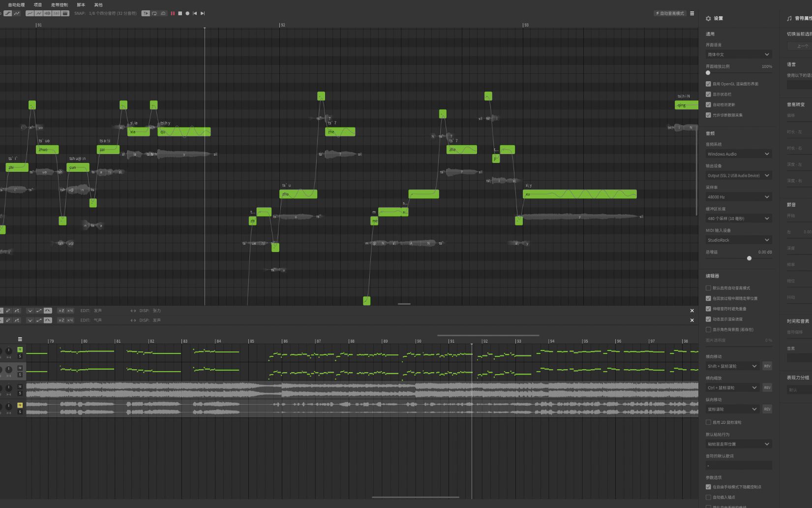Close the 张力 parameter panel
The width and height of the screenshot is (812, 508).
click(692, 311)
